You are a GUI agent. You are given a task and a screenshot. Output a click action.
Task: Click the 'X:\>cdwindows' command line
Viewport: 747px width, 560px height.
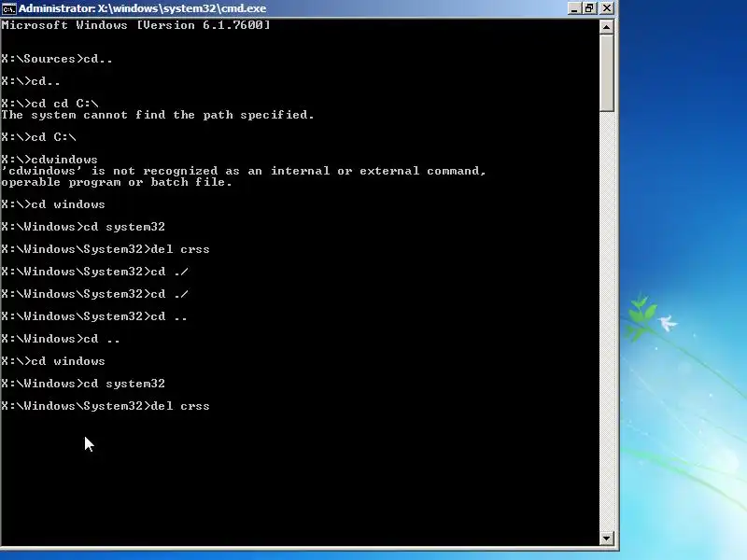pyautogui.click(x=49, y=160)
